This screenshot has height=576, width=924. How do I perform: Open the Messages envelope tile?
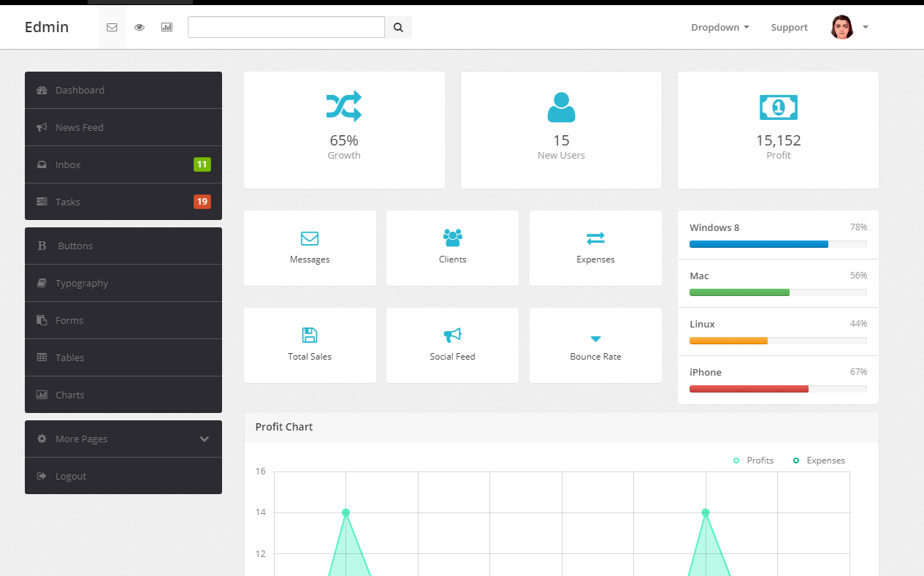pos(310,248)
